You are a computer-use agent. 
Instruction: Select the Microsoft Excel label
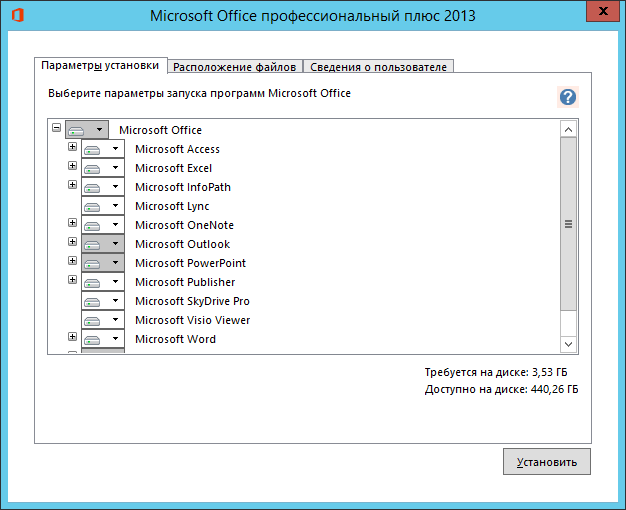coord(173,168)
